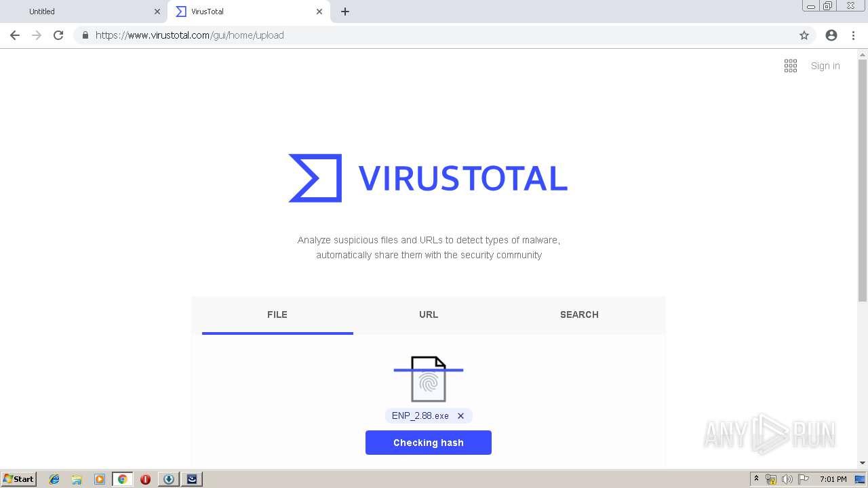Open the Chrome profile account icon
868x488 pixels.
pos(831,35)
